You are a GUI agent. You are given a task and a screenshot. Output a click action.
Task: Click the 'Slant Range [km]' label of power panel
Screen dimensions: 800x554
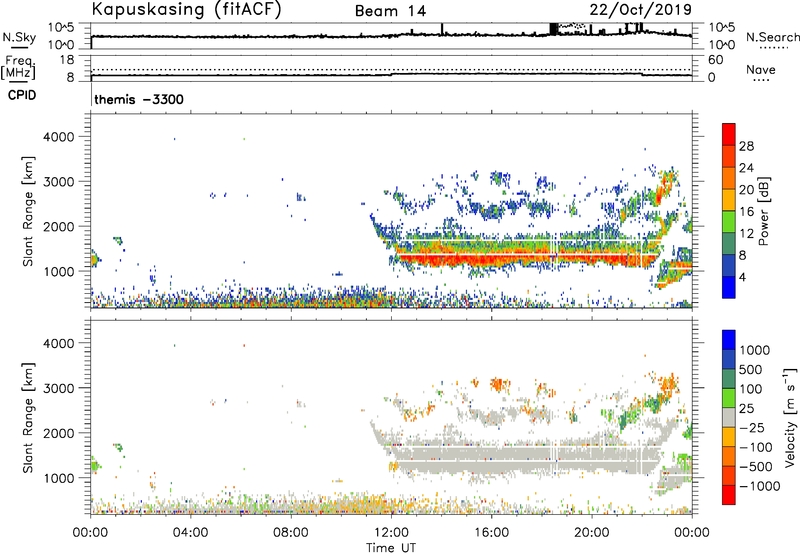(28, 211)
